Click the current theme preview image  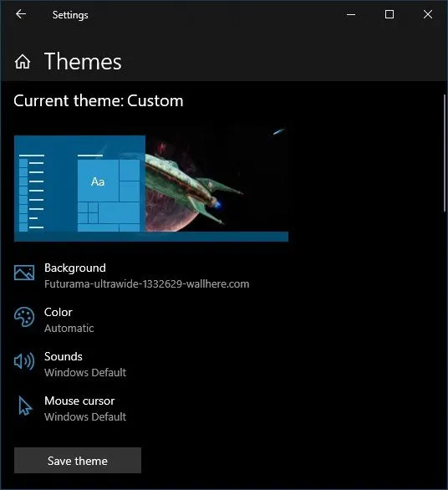(x=151, y=185)
